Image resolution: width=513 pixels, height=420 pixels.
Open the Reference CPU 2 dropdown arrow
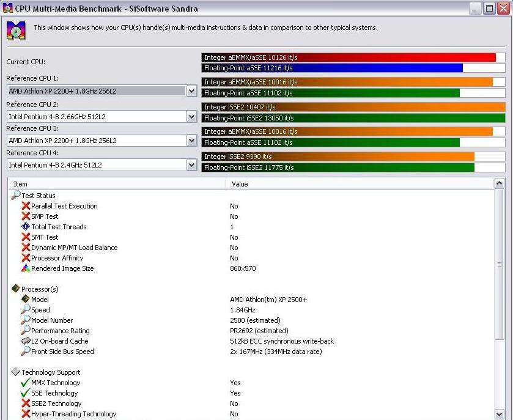(191, 116)
